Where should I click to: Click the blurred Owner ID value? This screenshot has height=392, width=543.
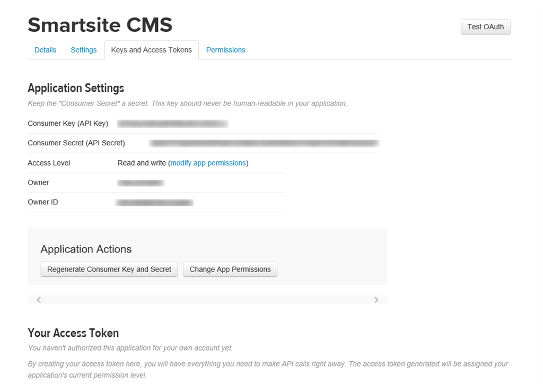[154, 203]
